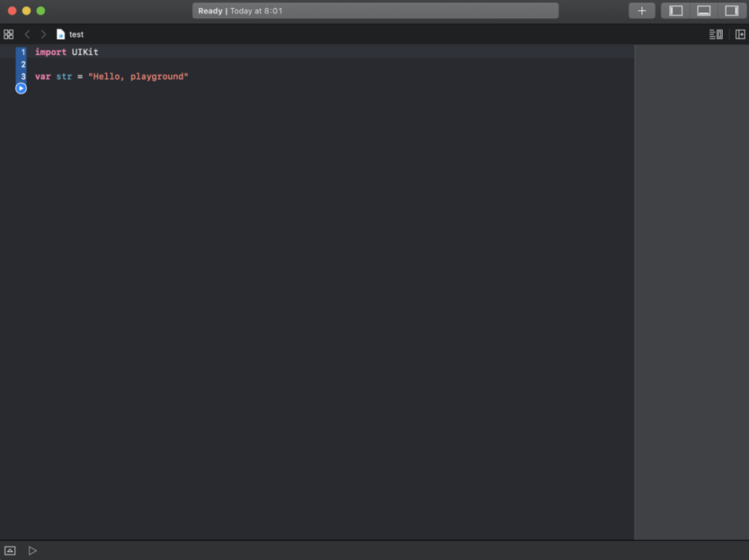Image resolution: width=749 pixels, height=560 pixels.
Task: Toggle the Inspector panel visibility
Action: click(731, 10)
